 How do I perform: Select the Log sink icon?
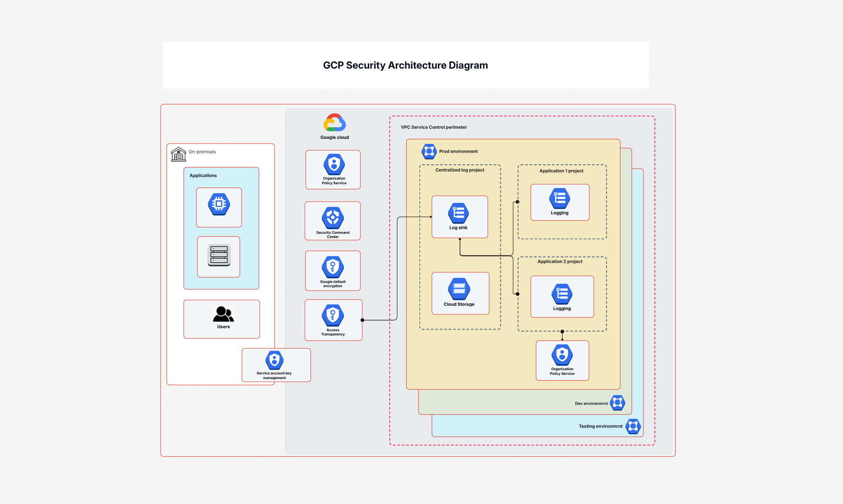[x=460, y=213]
